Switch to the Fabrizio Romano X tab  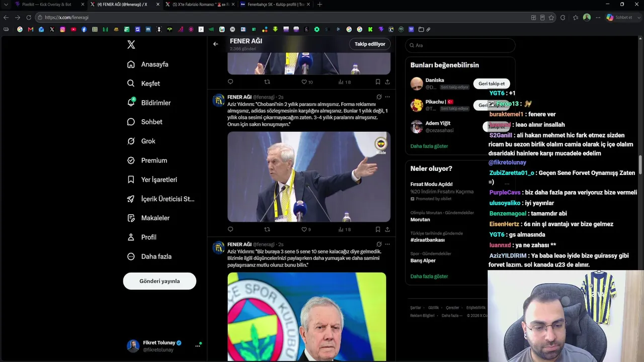[199, 5]
